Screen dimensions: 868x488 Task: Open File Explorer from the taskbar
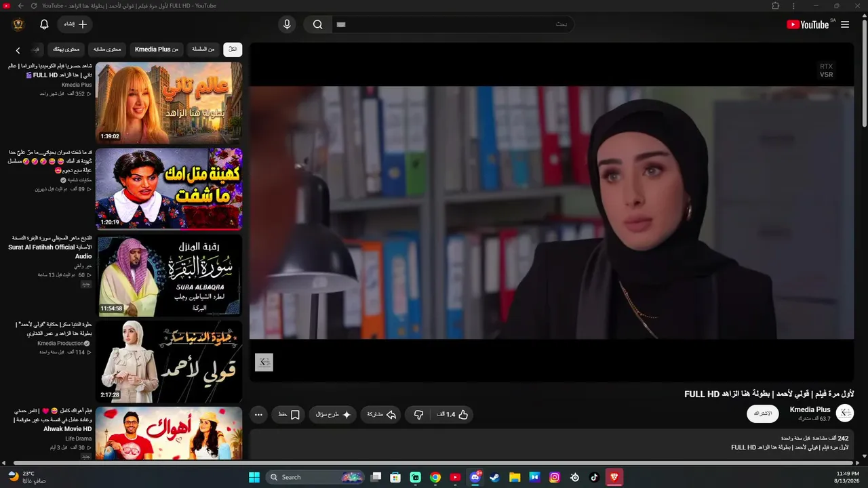pyautogui.click(x=515, y=477)
